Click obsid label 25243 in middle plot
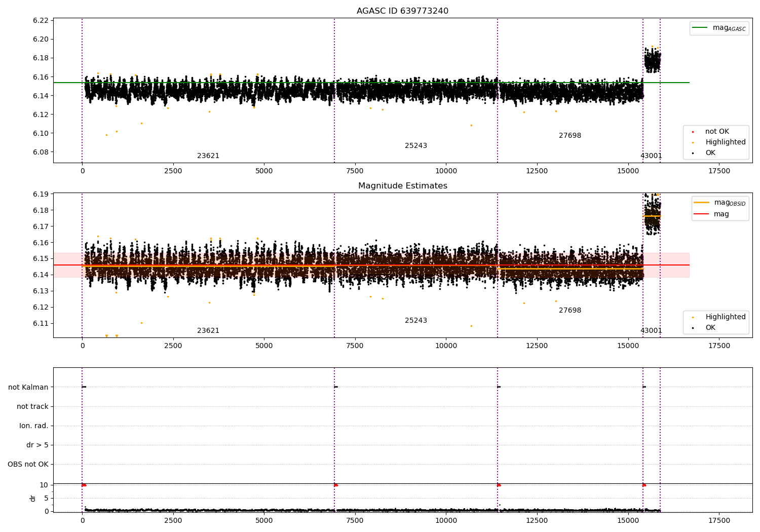This screenshot has height=532, width=760. pos(416,321)
